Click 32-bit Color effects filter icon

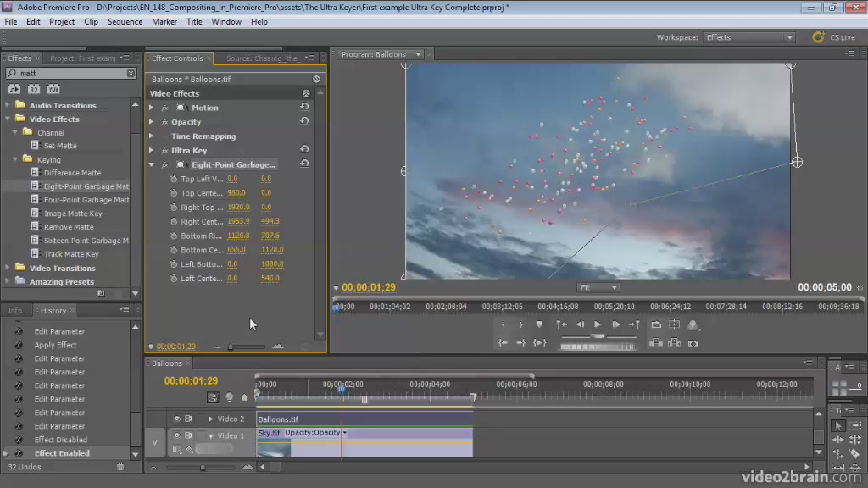34,89
